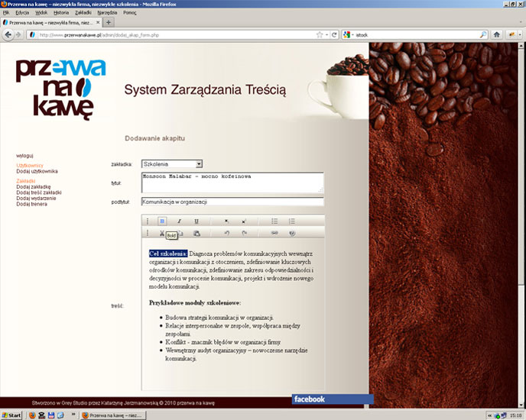
Task: Insert a hyperlink with the link icon
Action: pyautogui.click(x=274, y=233)
